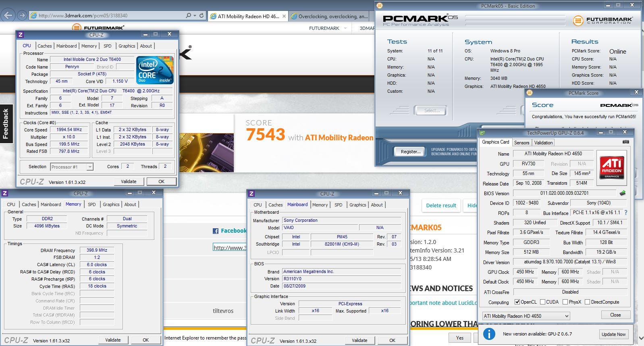The height and width of the screenshot is (346, 644).
Task: Switch to Caches tab in CPU-Z CPU window
Action: (45, 46)
